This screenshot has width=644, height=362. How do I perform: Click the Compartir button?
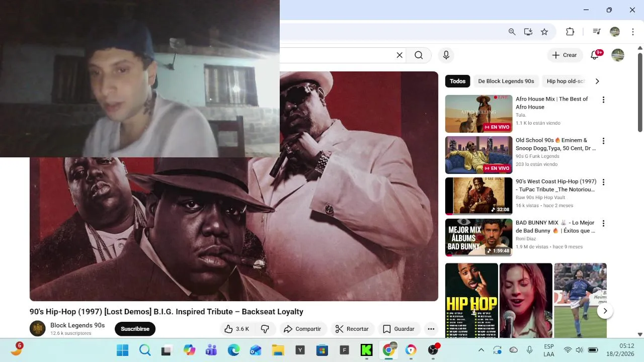tap(302, 329)
